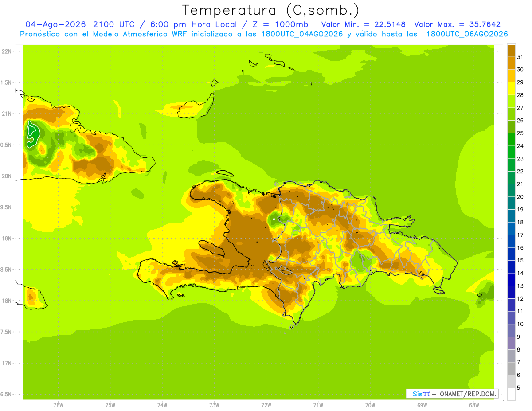Viewport: 532px width, 411px height.
Task: Click the 72W longitude label
Action: pos(266,405)
